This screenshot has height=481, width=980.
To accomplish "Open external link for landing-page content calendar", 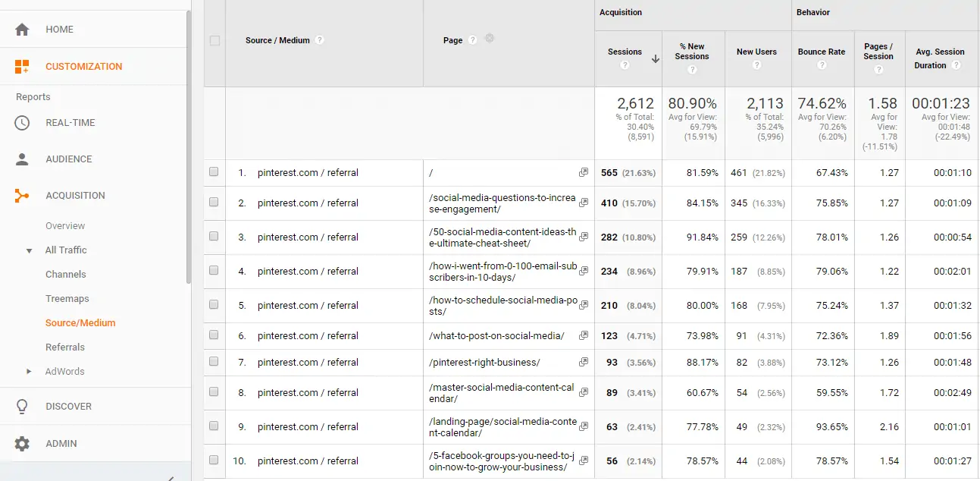I will click(x=584, y=426).
